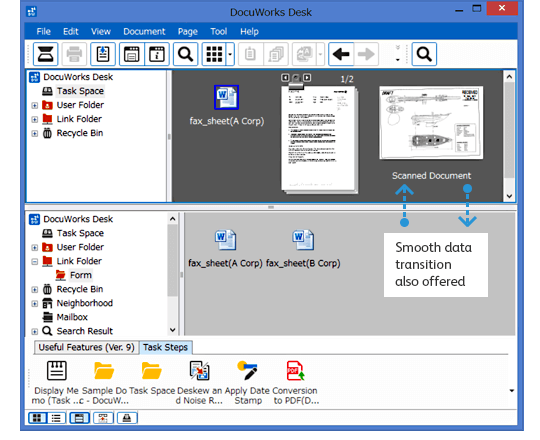Click next page arrow on stacked document
Screen dimensions: 540x440
pos(307,78)
